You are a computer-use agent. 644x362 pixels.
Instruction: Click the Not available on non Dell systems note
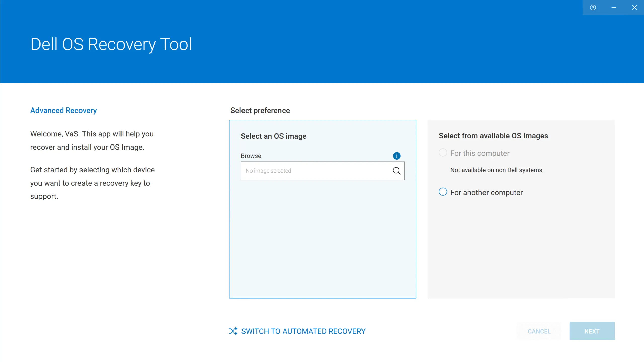coord(497,170)
